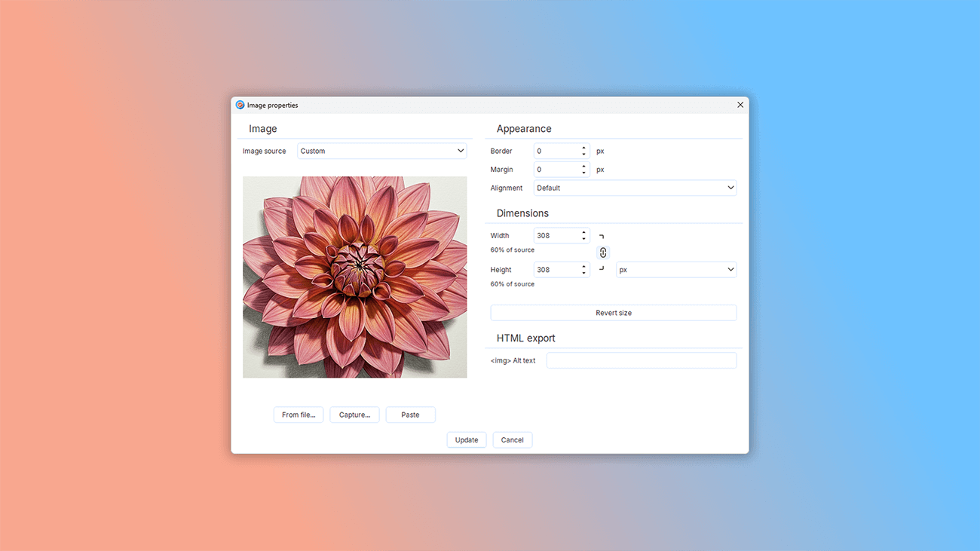Screen dimensions: 980x551
Task: Select the Height input showing 308
Action: [x=556, y=269]
